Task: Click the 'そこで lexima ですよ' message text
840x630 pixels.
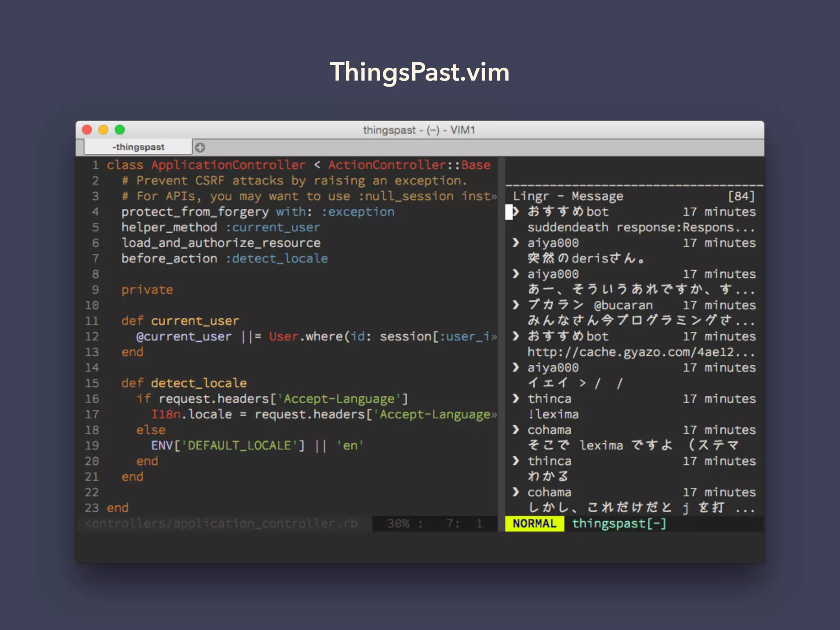Action: (x=600, y=445)
